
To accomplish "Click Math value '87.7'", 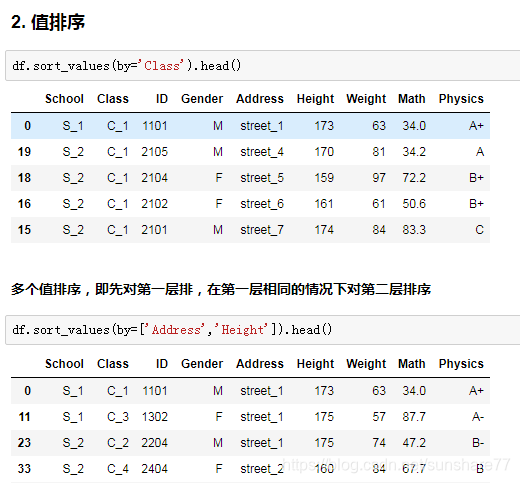I will pyautogui.click(x=414, y=417).
